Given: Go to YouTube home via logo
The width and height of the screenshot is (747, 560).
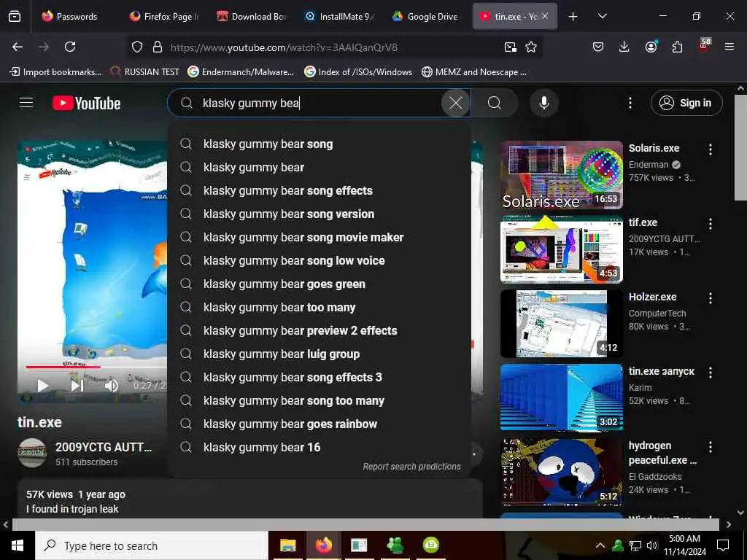Looking at the screenshot, I should coord(86,103).
